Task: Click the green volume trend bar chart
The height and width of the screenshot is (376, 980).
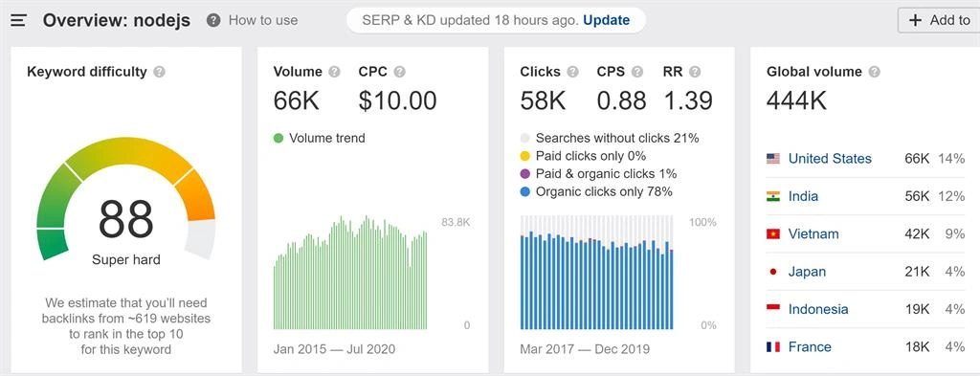Action: coord(350,273)
